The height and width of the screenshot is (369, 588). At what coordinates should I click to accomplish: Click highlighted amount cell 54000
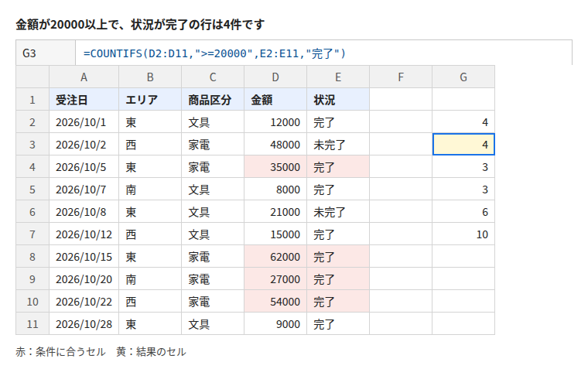(275, 301)
